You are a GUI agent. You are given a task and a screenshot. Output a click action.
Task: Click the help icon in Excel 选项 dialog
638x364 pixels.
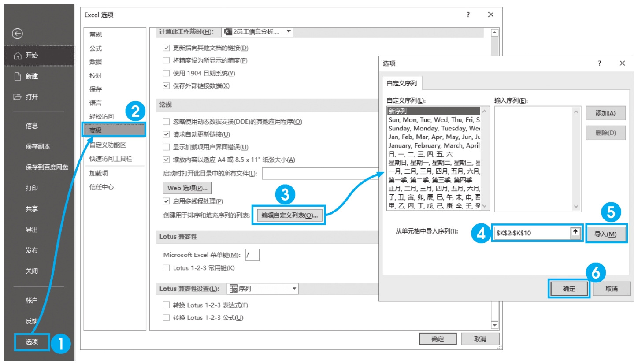pyautogui.click(x=468, y=15)
